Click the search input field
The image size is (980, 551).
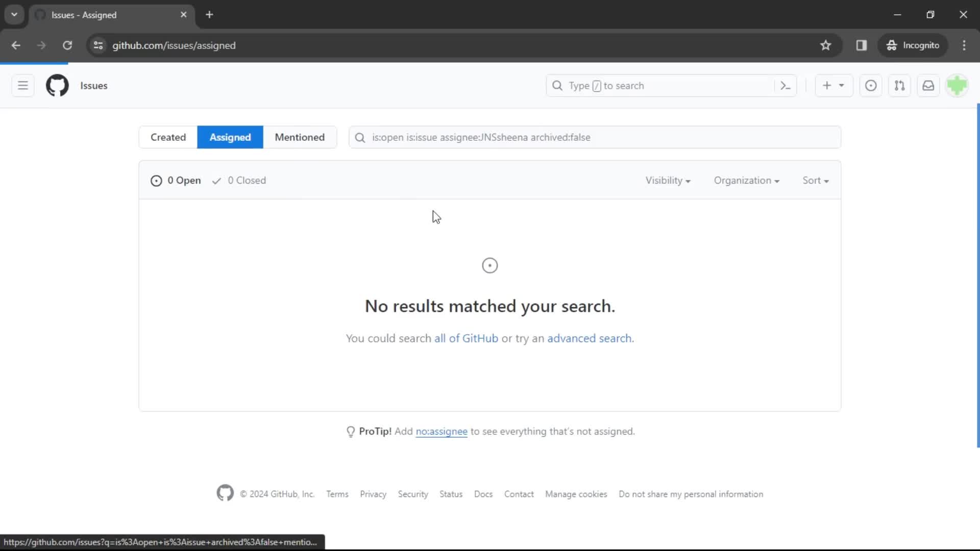coord(596,137)
